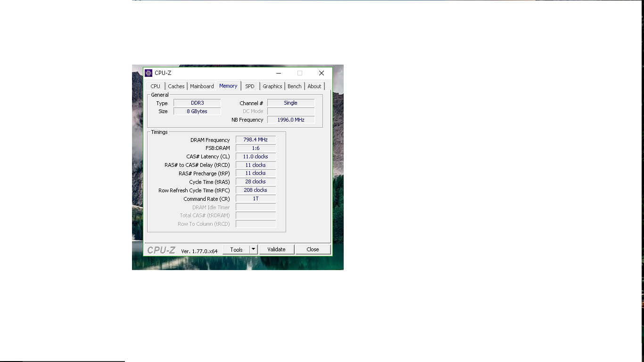644x362 pixels.
Task: Click CAS# Latency value 11.0 clocks
Action: click(256, 156)
